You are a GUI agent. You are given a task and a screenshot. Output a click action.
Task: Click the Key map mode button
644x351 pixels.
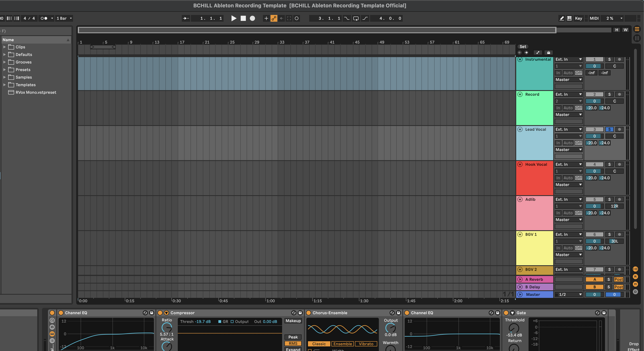point(578,19)
